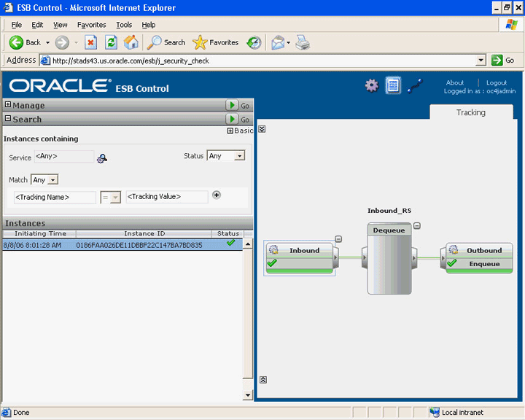Viewport: 525px width, 420px height.
Task: Select the Dequeue operation node
Action: 389,230
